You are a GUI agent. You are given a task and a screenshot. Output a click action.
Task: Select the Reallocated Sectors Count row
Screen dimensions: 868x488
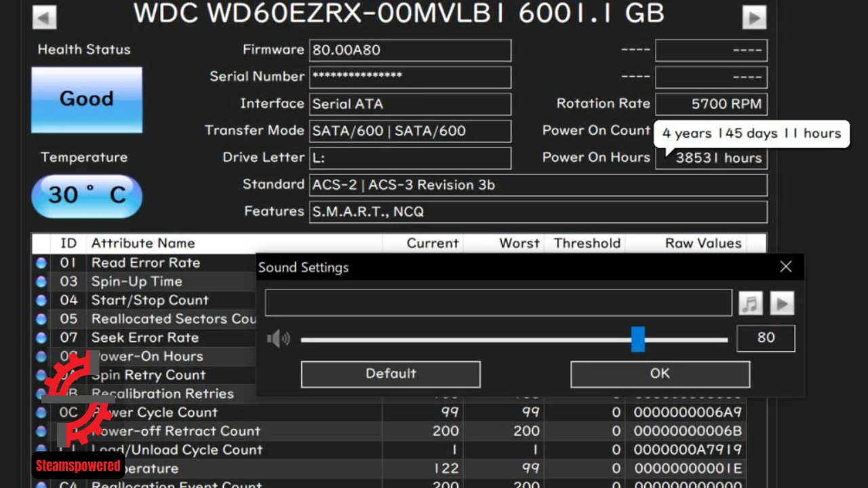[144, 319]
